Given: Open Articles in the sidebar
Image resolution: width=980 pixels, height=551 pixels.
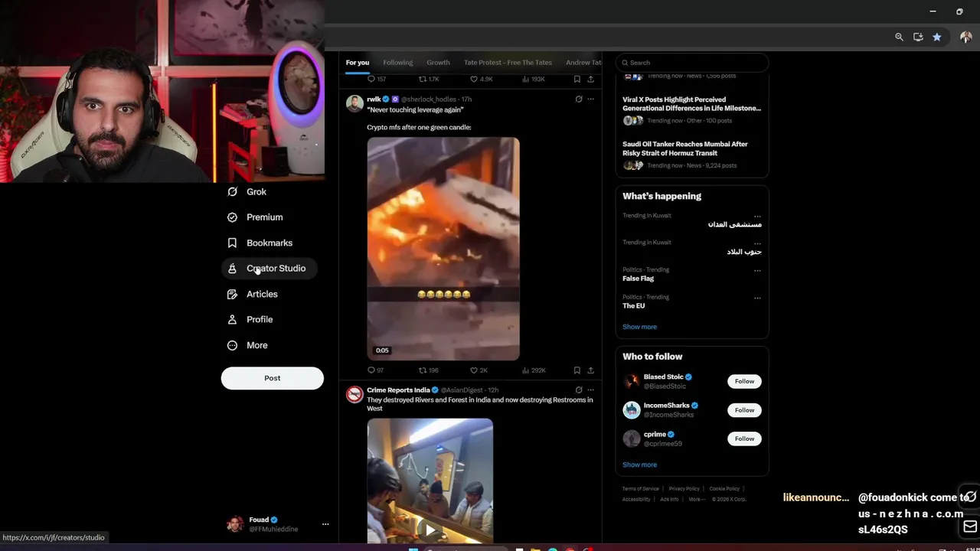Looking at the screenshot, I should pyautogui.click(x=252, y=294).
